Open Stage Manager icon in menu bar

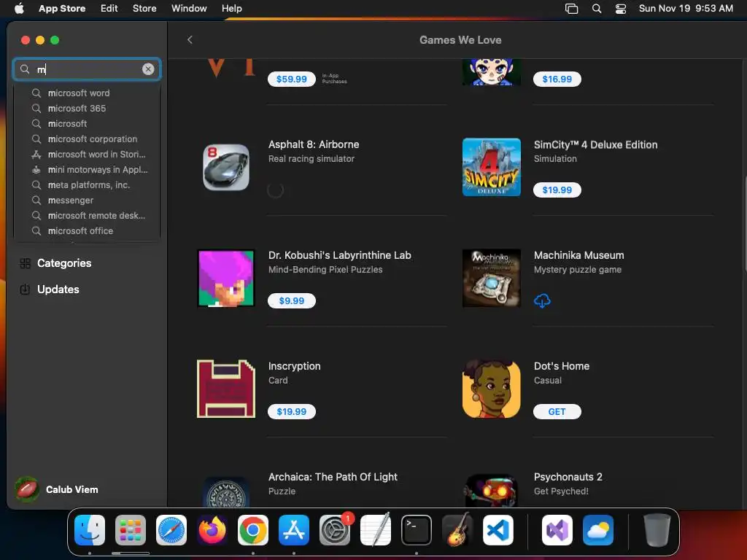point(571,9)
